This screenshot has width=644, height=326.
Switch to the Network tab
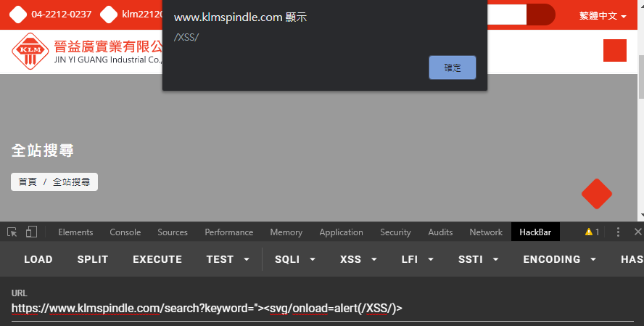pos(486,232)
